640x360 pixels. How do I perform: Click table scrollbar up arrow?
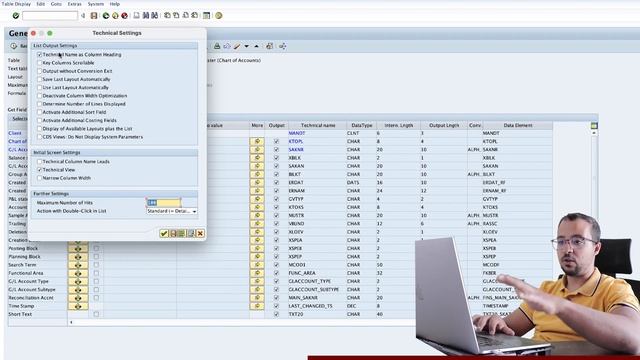tap(594, 133)
